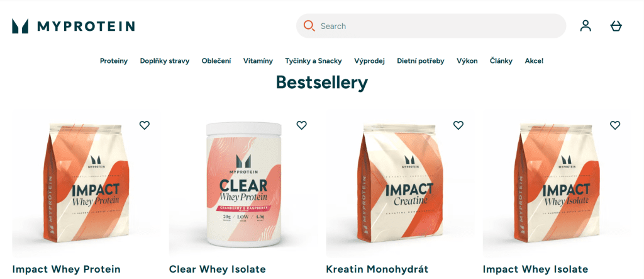Toggle wishlist heart on Clear Whey Isolate
Image resolution: width=644 pixels, height=279 pixels.
(x=301, y=125)
